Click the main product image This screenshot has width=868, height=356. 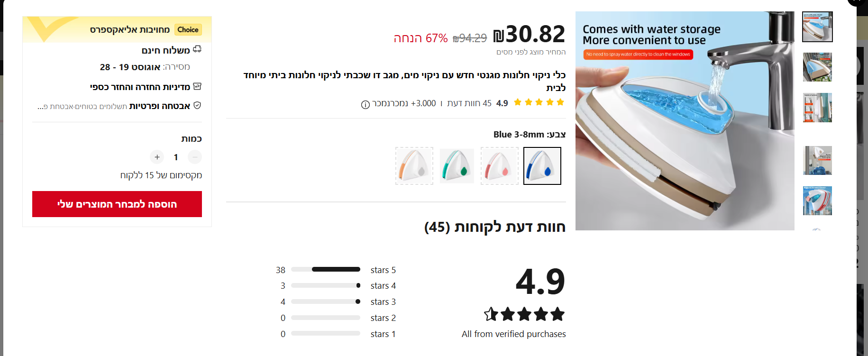685,121
